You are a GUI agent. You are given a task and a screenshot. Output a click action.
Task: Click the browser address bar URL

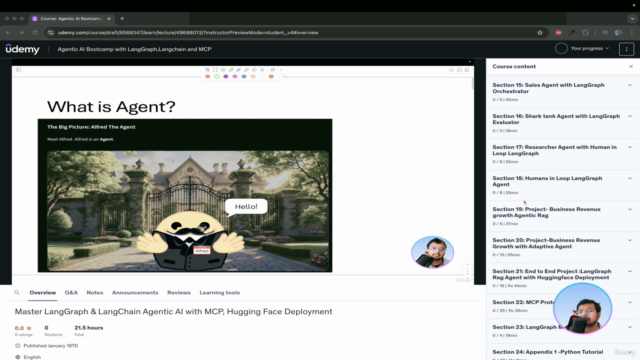click(x=188, y=33)
